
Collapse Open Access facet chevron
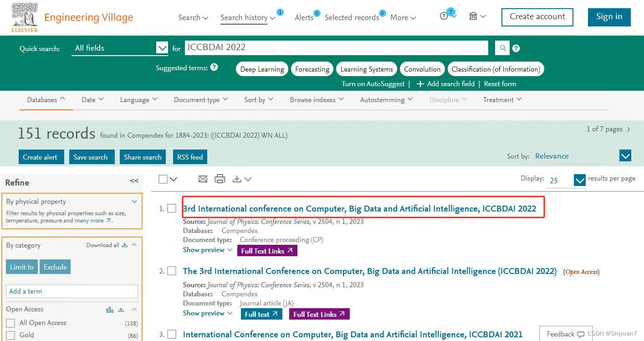tap(134, 310)
